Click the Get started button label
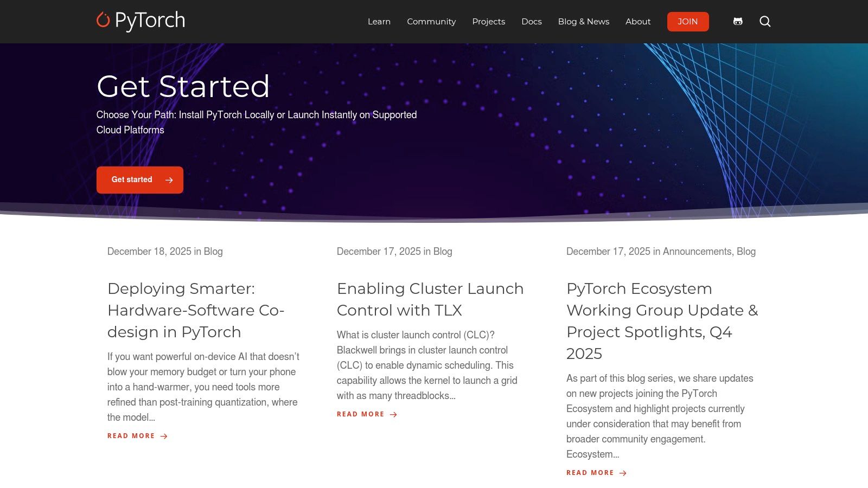868x488 pixels. click(x=132, y=179)
